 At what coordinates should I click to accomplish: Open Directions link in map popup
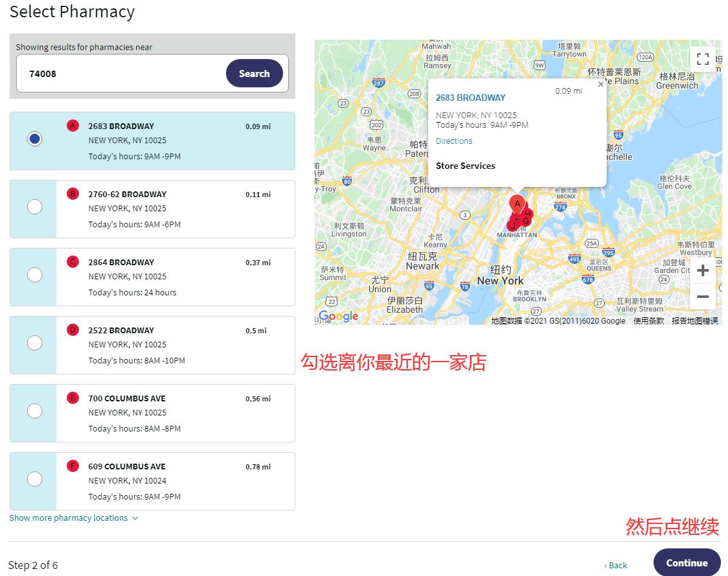454,141
